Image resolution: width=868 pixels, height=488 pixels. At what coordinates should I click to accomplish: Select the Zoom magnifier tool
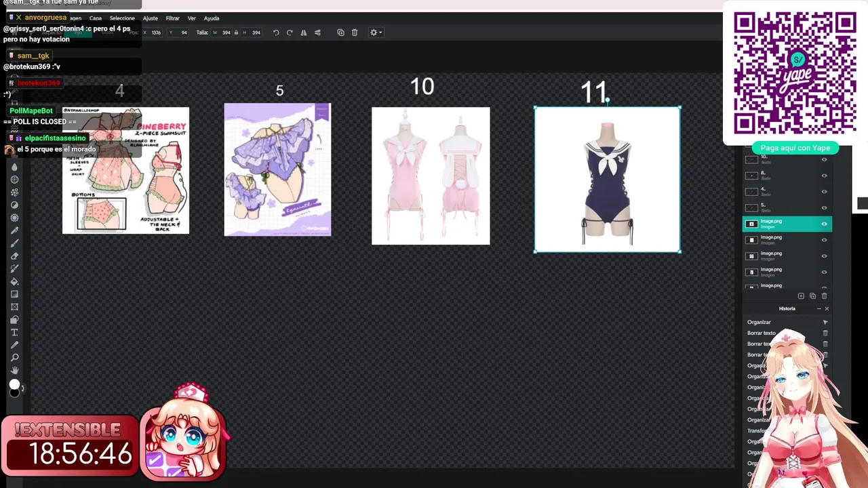click(x=14, y=357)
